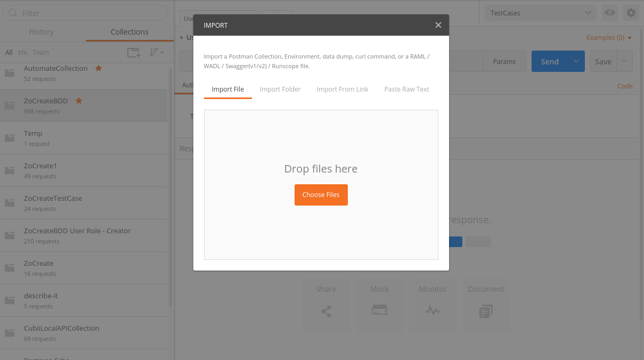
Task: Select the All collections filter
Action: click(x=9, y=52)
